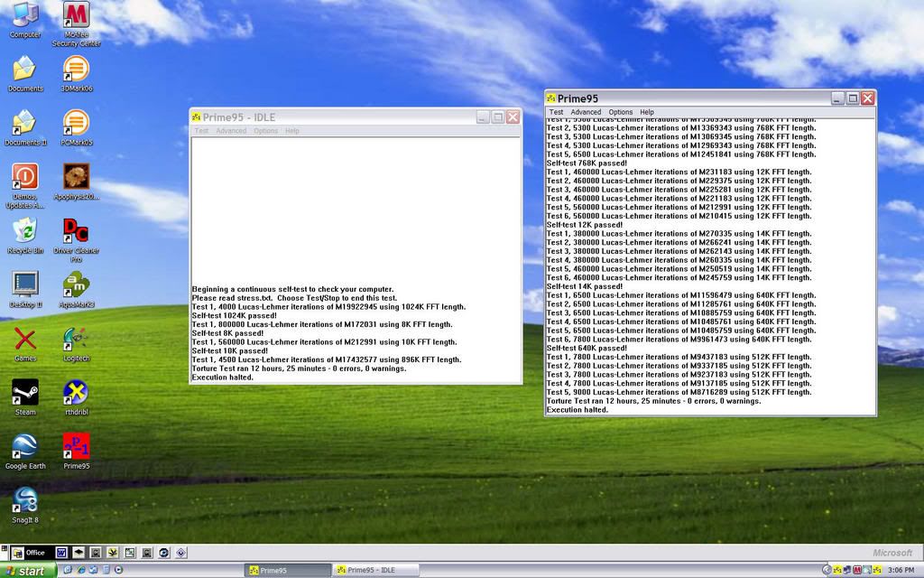This screenshot has width=924, height=578.
Task: Open Advanced menu in Prime95 - IDLE window
Action: pyautogui.click(x=231, y=131)
